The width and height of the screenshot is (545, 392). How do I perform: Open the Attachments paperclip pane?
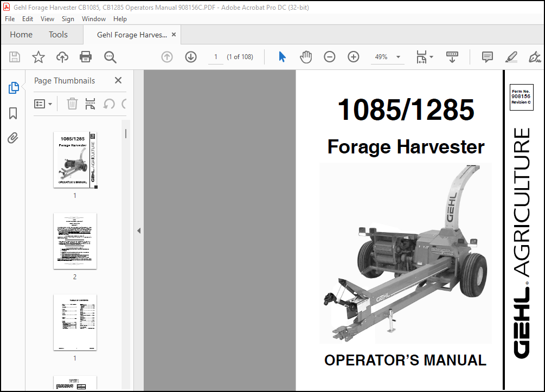click(13, 138)
